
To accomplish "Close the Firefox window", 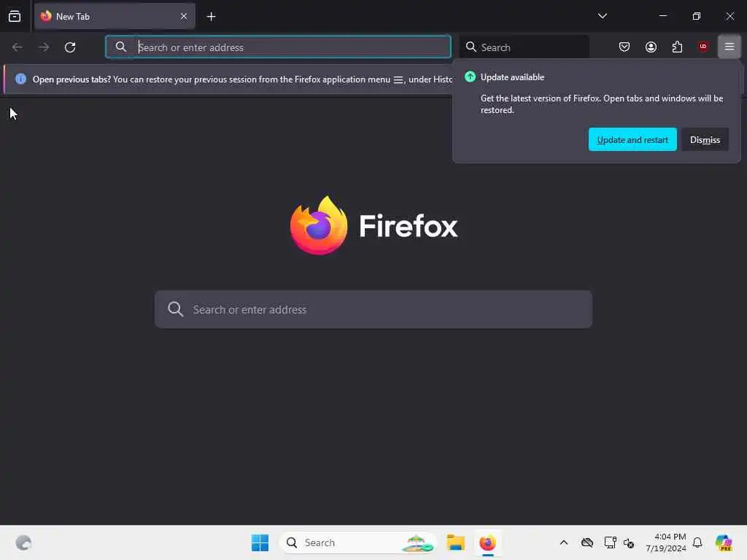I will [x=729, y=16].
